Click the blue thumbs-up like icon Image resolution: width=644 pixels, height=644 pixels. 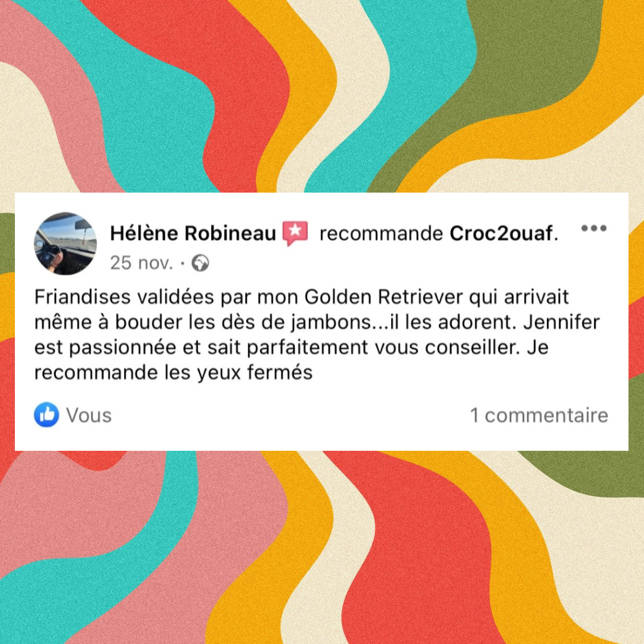pos(47,414)
